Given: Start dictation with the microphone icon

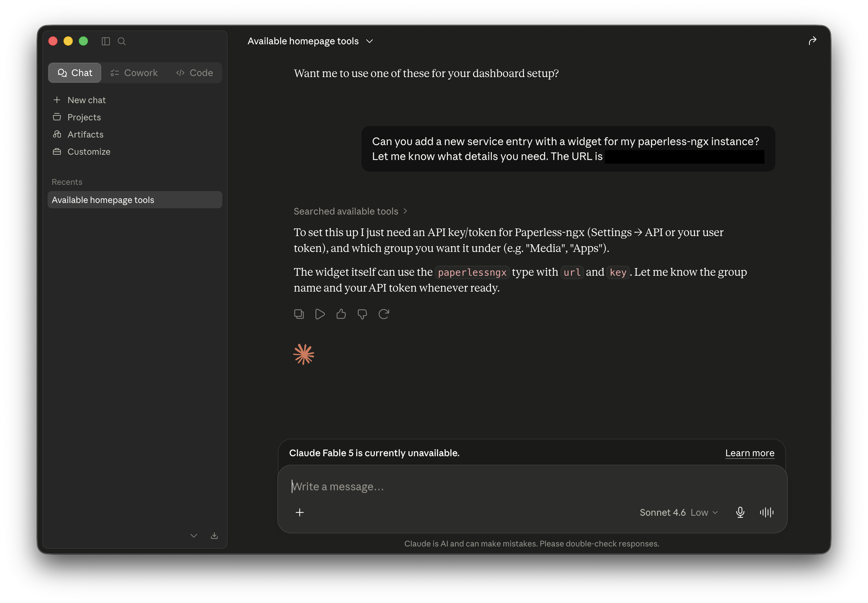Looking at the screenshot, I should 740,512.
